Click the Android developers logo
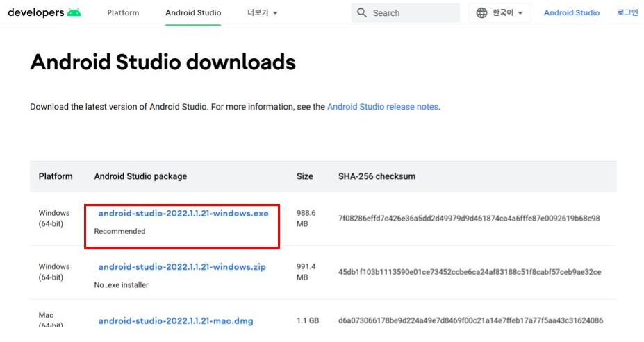 pos(44,12)
